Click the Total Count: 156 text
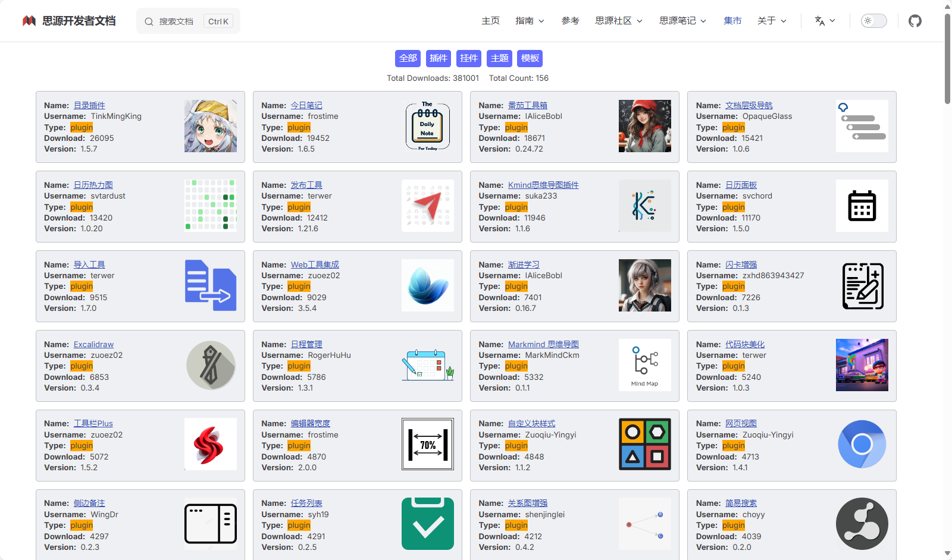The height and width of the screenshot is (560, 952). click(x=519, y=78)
